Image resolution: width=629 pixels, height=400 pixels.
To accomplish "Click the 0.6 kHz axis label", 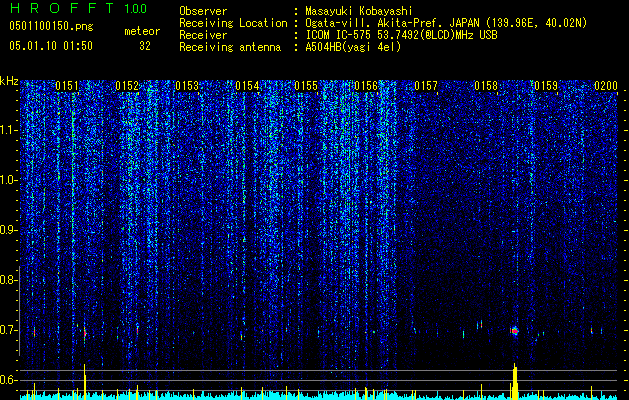I will 9,380.
